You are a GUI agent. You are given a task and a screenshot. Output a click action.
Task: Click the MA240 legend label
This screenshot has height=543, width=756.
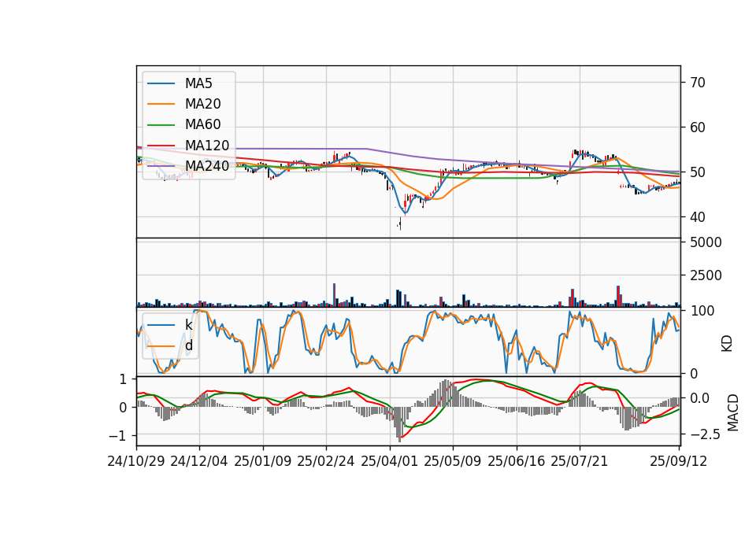click(x=207, y=166)
